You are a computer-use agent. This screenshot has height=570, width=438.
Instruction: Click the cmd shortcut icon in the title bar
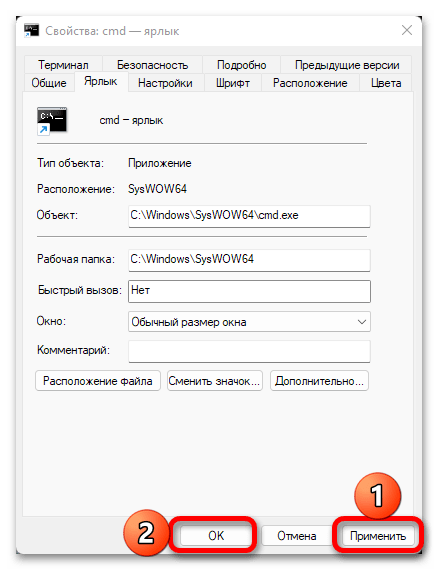click(31, 31)
